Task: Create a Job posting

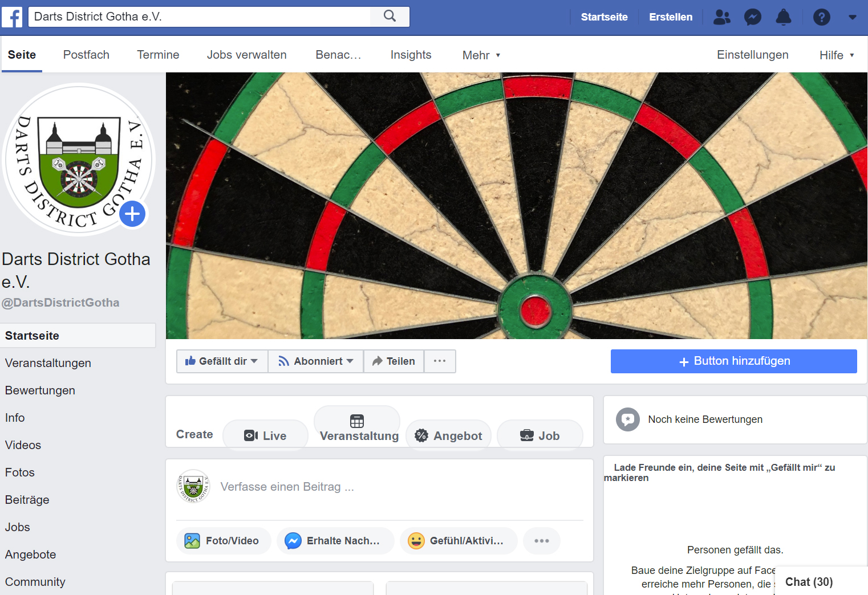Action: (x=540, y=435)
